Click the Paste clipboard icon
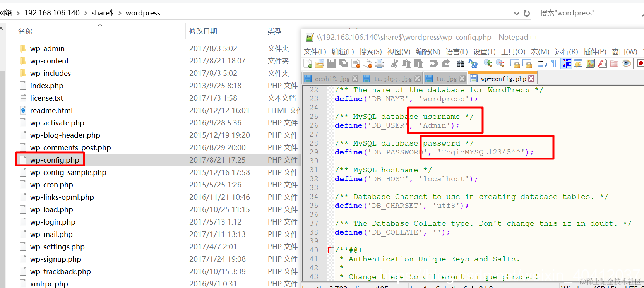 [419, 63]
